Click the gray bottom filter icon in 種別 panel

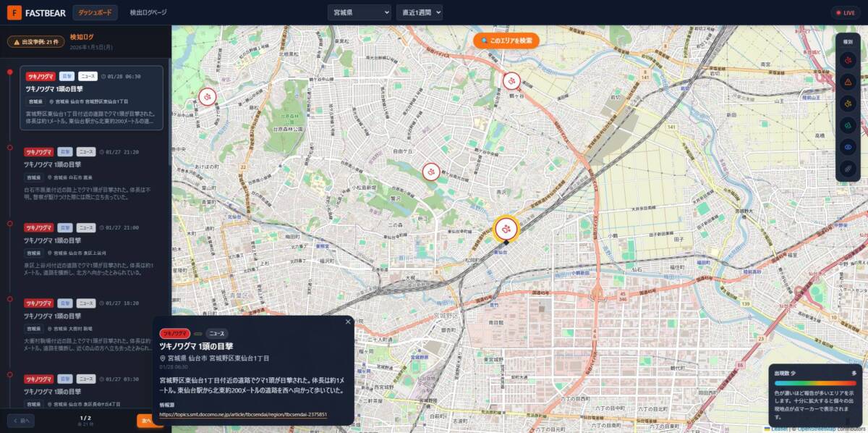click(849, 168)
